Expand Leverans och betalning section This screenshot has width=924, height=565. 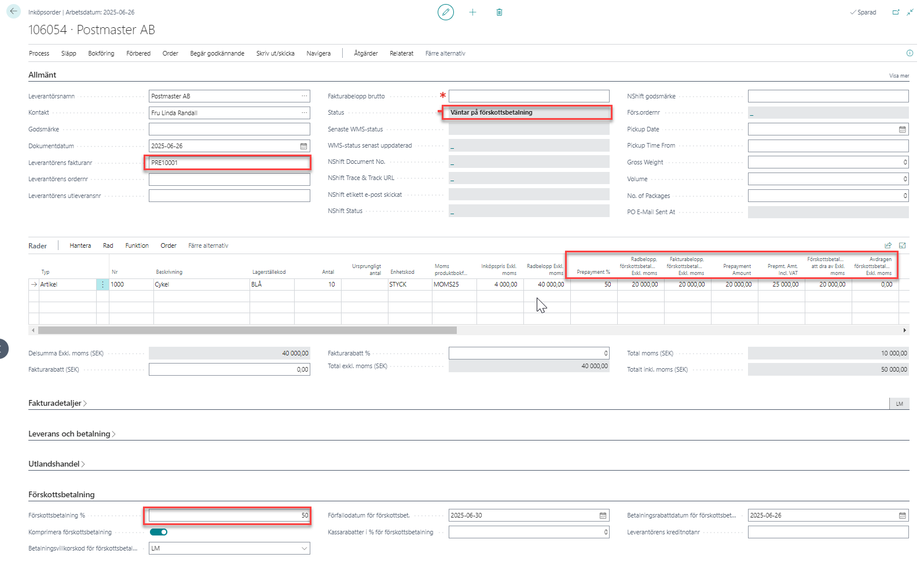(x=71, y=434)
